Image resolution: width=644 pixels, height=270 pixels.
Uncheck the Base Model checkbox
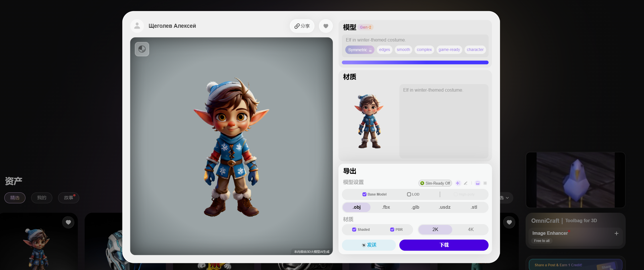click(x=364, y=194)
